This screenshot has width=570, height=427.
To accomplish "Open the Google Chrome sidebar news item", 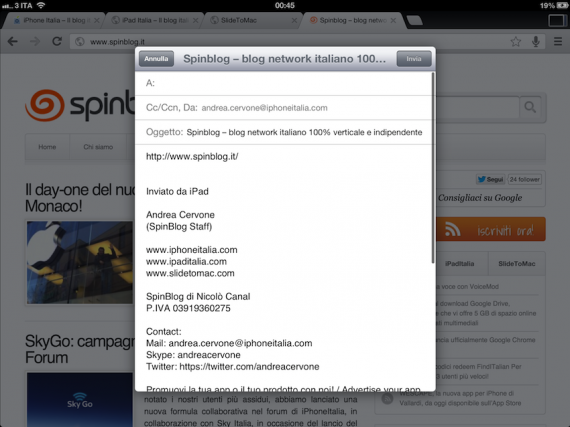I will pos(486,340).
